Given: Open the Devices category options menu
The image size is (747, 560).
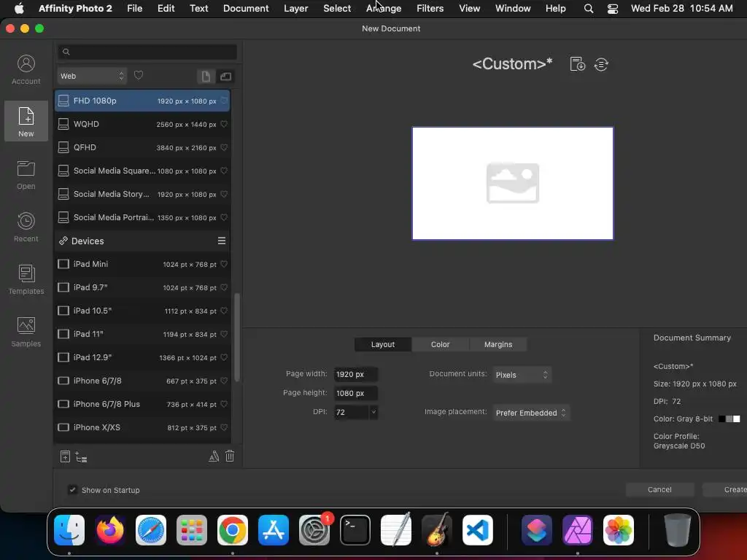Looking at the screenshot, I should point(222,241).
